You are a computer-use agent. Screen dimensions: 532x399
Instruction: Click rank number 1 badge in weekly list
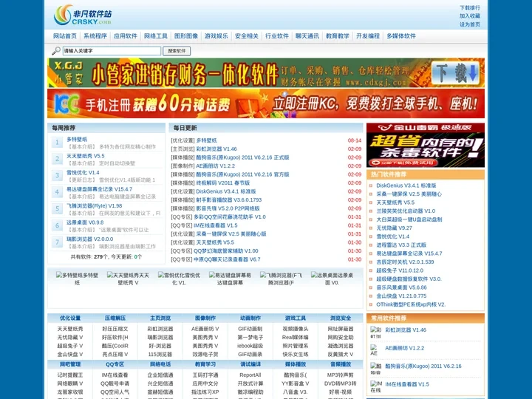tap(57, 142)
